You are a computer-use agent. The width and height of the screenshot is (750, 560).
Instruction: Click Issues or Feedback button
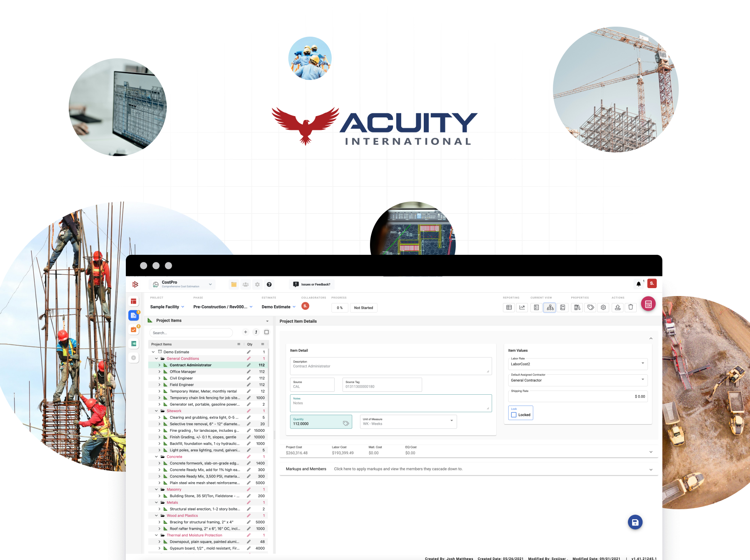click(x=312, y=284)
